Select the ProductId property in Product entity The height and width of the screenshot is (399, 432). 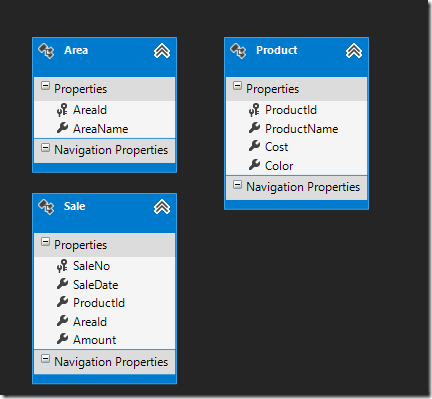[x=291, y=110]
